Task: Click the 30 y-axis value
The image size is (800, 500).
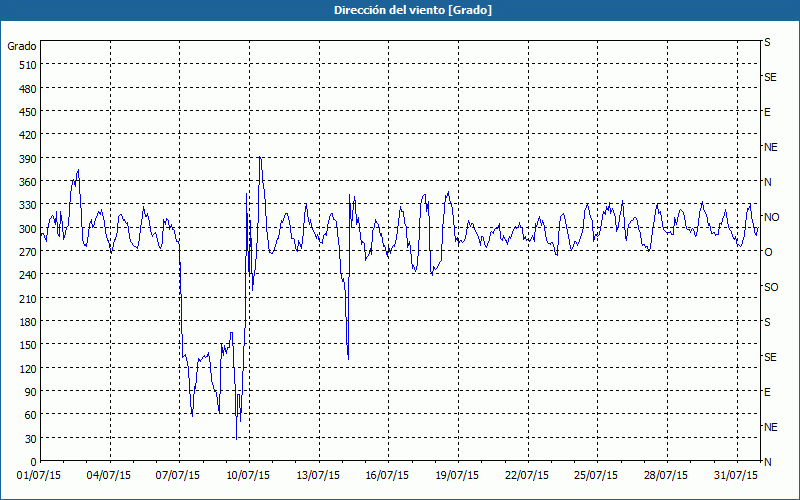Action: tap(31, 439)
